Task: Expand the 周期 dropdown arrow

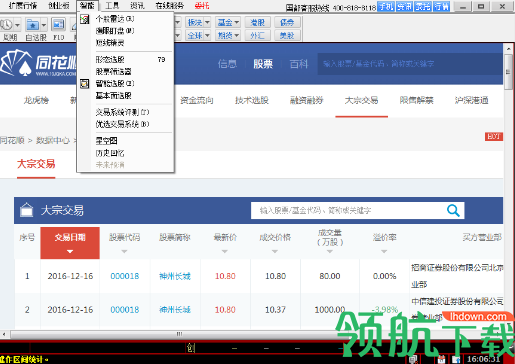Action: pyautogui.click(x=17, y=25)
